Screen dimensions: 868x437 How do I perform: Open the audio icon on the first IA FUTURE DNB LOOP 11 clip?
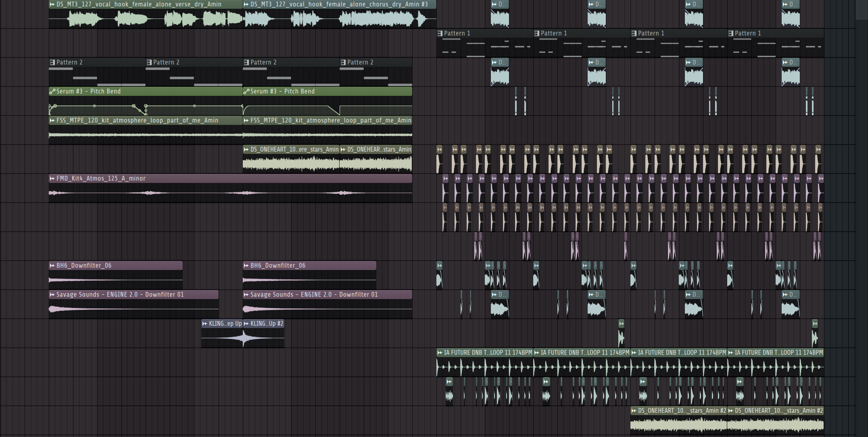pos(440,353)
